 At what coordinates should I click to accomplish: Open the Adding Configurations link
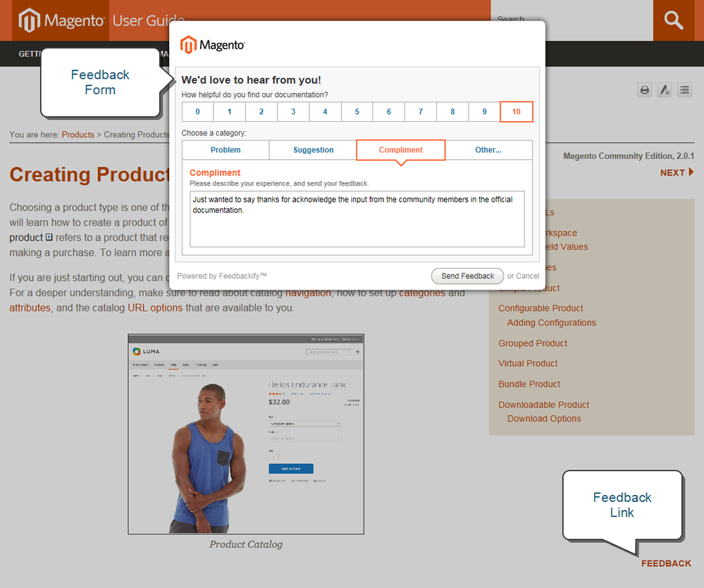click(x=551, y=322)
